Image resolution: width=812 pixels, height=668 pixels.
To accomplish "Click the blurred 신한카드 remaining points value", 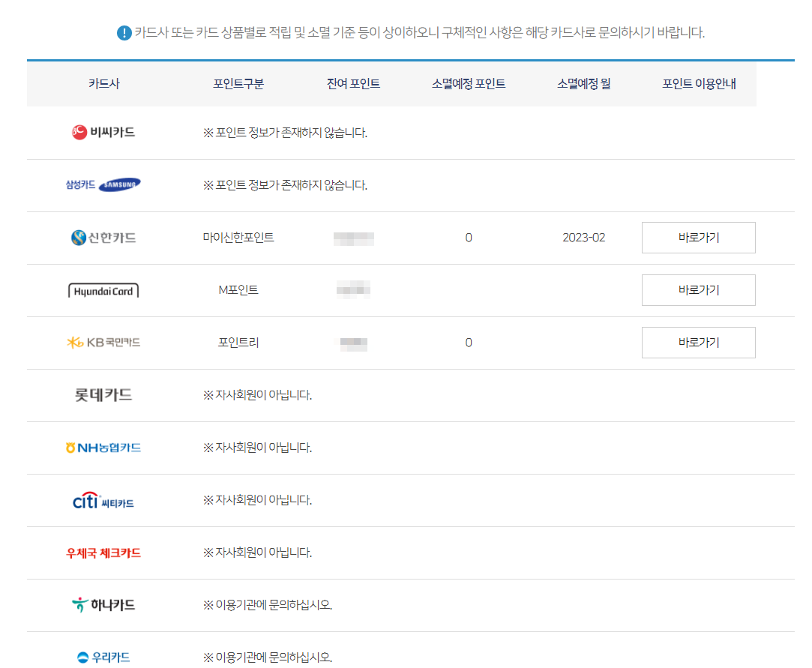I will [354, 238].
